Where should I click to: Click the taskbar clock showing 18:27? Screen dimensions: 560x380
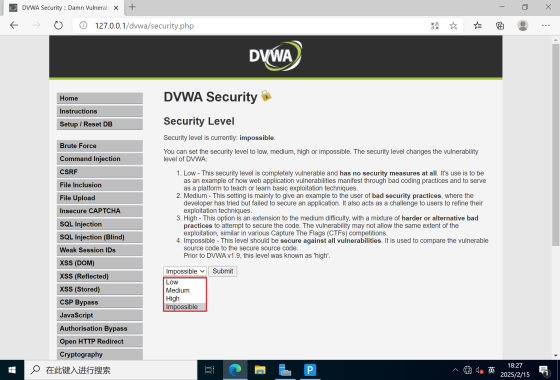click(x=515, y=370)
